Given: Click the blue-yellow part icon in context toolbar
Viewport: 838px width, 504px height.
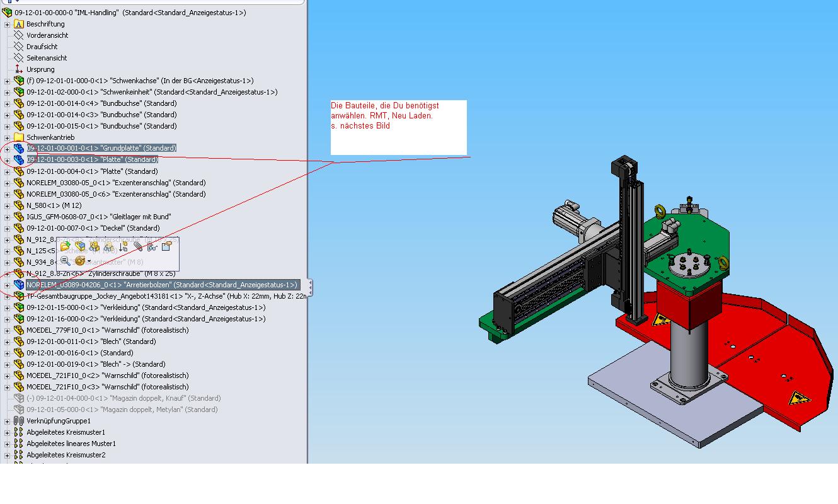Looking at the screenshot, I should tap(79, 246).
